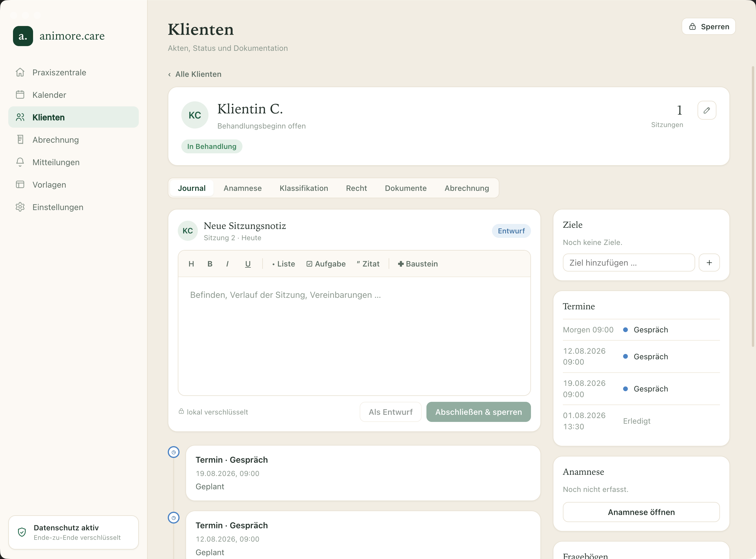
Task: Switch to the Anamnese tab
Action: point(242,188)
